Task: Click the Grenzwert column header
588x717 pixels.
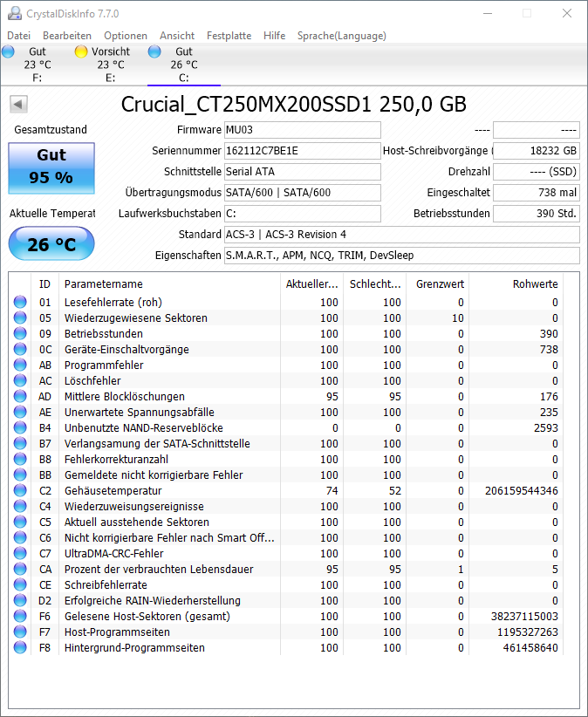Action: pyautogui.click(x=438, y=284)
